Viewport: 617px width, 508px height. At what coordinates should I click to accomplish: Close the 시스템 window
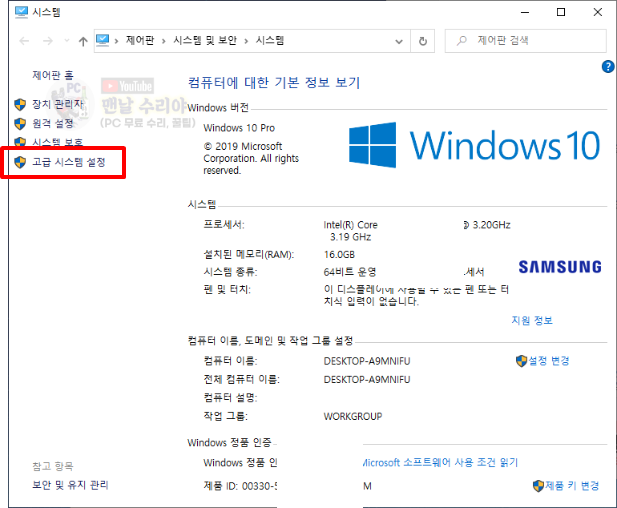(x=598, y=12)
